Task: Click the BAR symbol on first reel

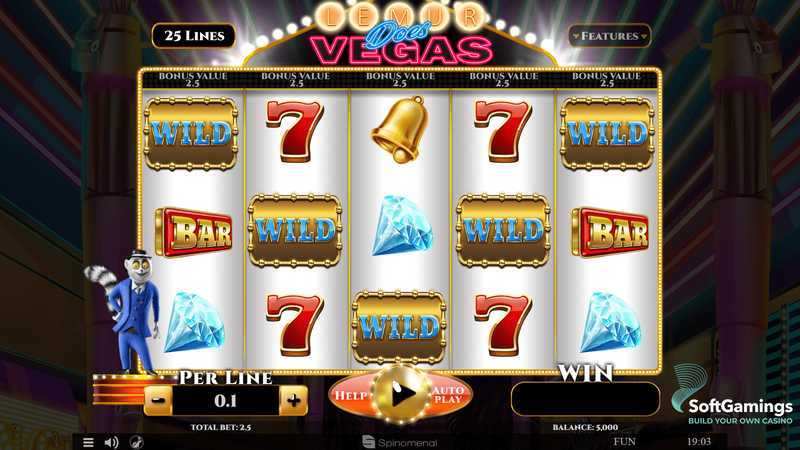Action: click(194, 232)
